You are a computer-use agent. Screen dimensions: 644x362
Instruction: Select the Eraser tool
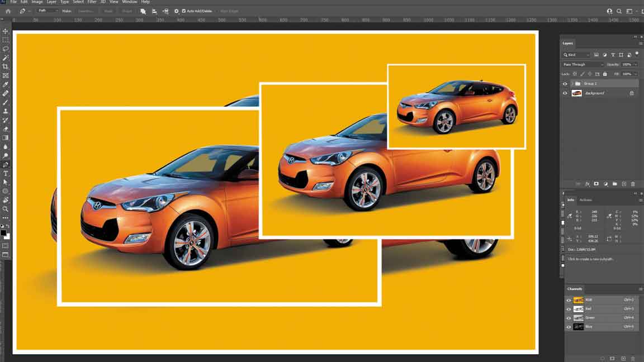coord(6,129)
